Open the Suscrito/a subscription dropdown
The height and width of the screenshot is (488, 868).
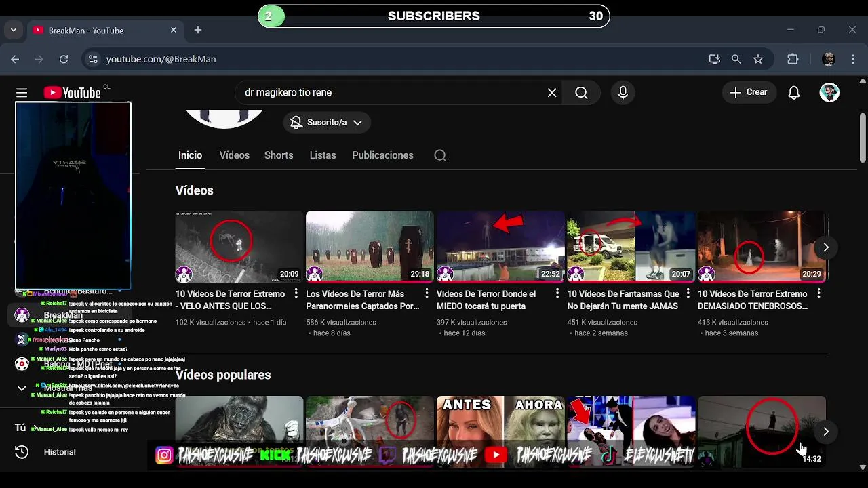tap(327, 123)
